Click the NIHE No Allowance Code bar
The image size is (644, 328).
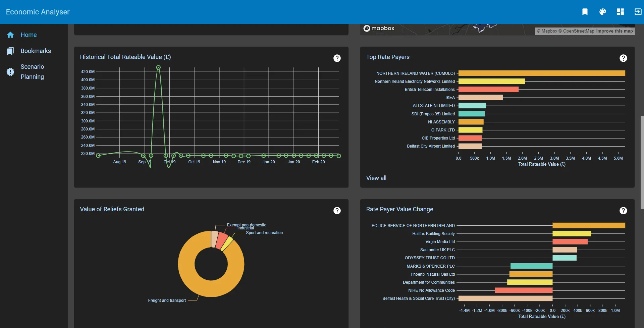(524, 290)
